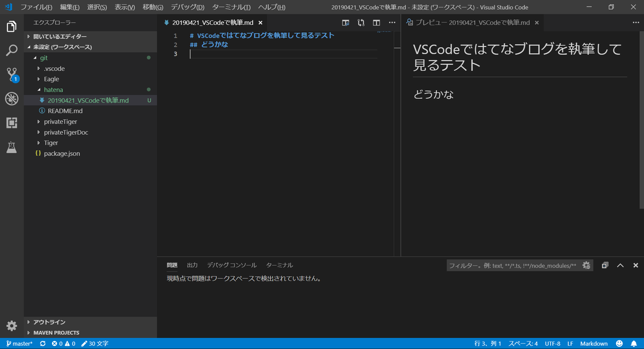Click the master* branch label
The width and height of the screenshot is (644, 349).
pos(19,343)
